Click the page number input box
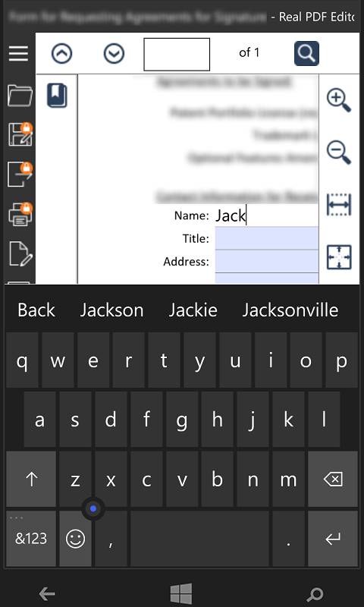Viewport: 364px width, 607px height. click(177, 54)
